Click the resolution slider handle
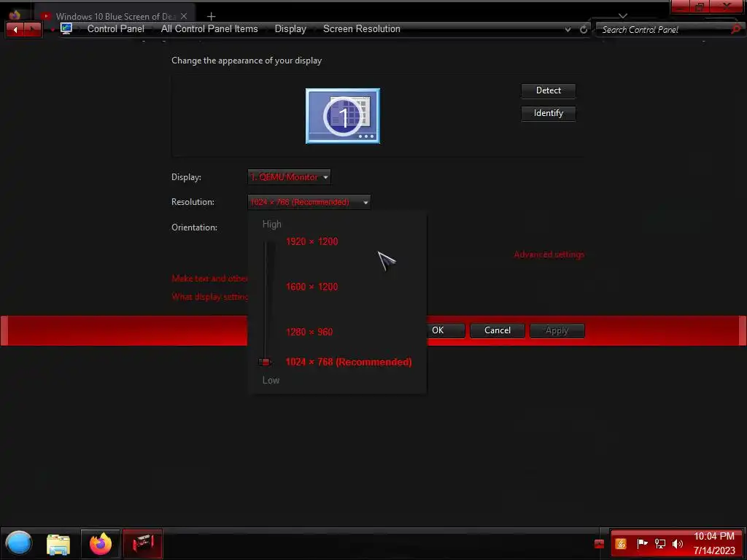The image size is (747, 560). [266, 362]
